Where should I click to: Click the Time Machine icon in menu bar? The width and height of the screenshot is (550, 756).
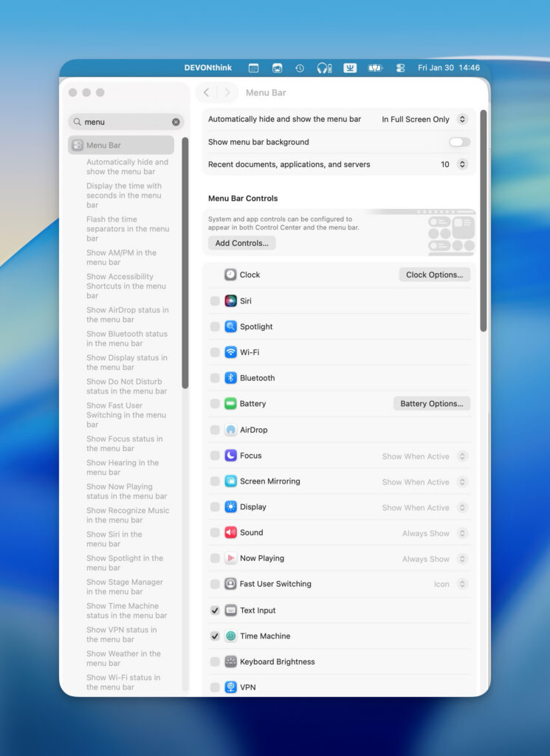(x=300, y=68)
